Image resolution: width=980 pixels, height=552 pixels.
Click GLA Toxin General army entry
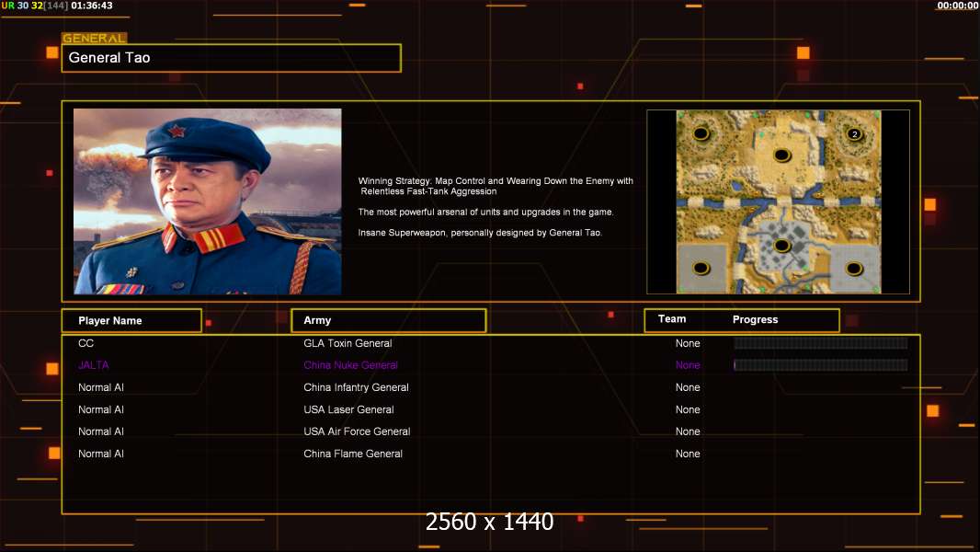pos(348,343)
